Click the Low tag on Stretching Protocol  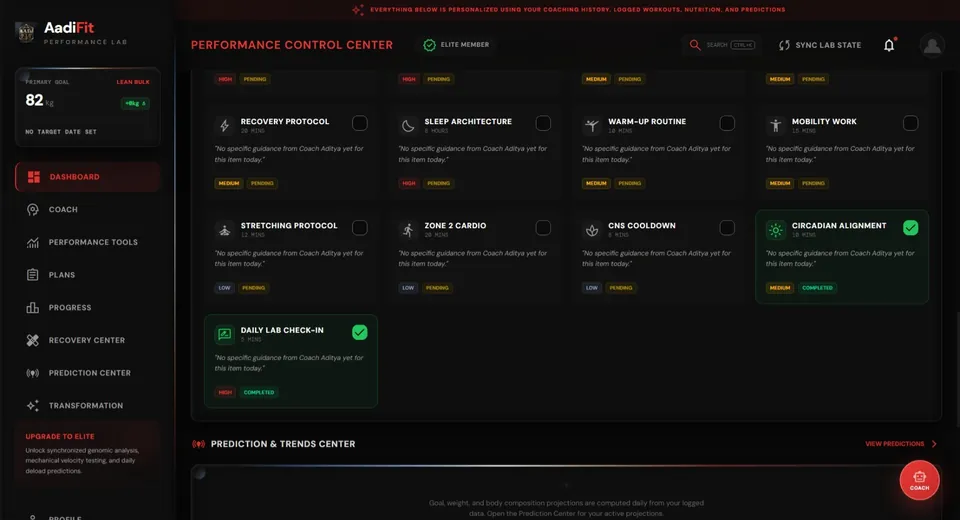click(x=225, y=288)
